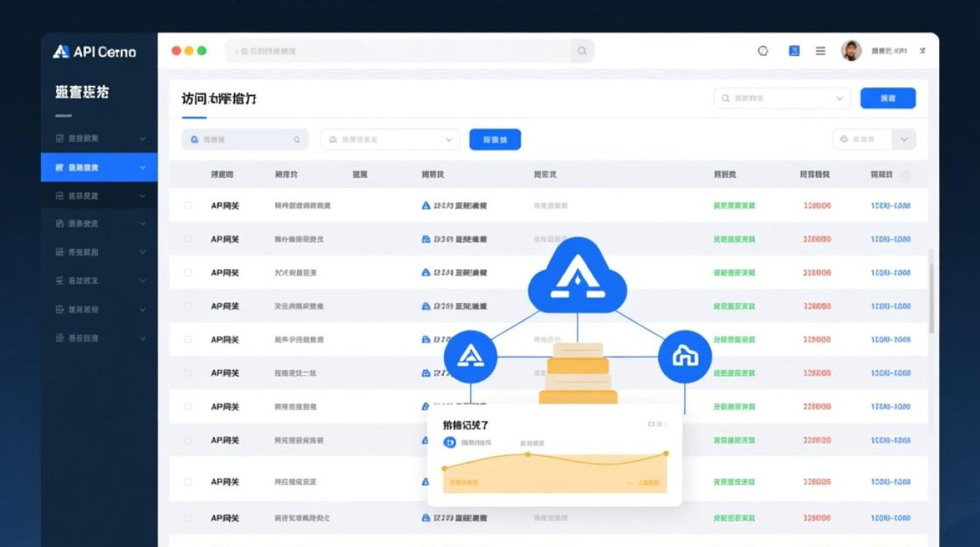
Task: Open the hamburger menu icon in header
Action: tap(820, 51)
